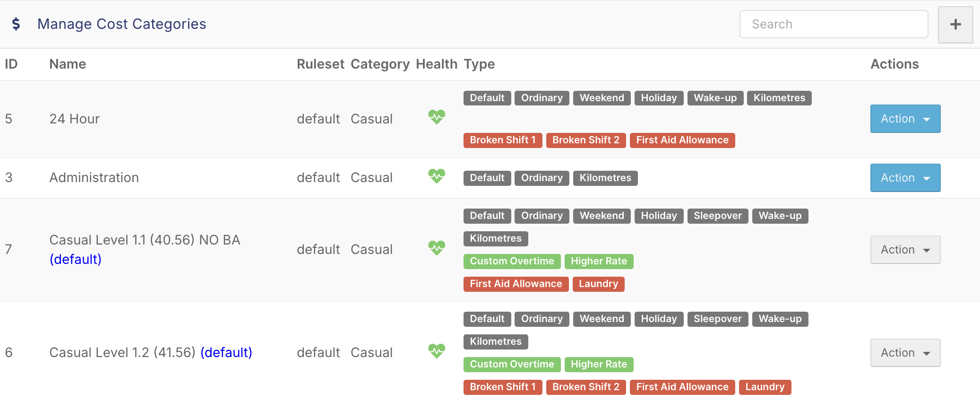Click Broken Shift 1 tag in 24 Hour row
980x402 pixels.
(503, 140)
